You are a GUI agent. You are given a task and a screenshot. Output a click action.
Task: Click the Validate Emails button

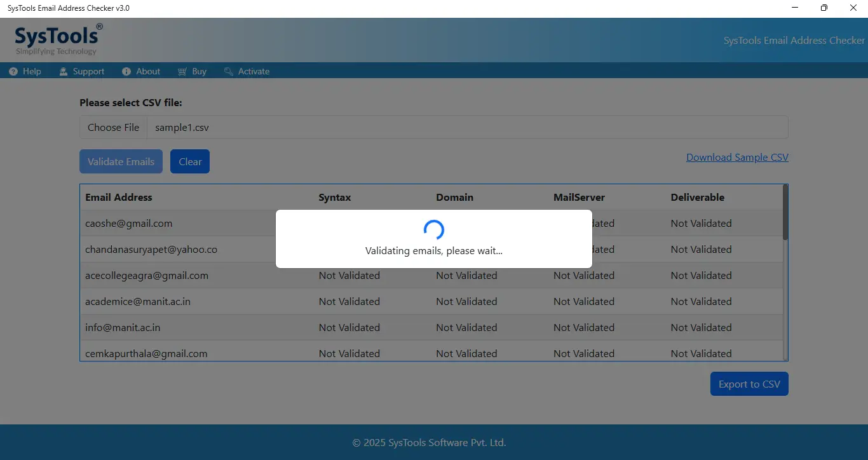(x=121, y=161)
